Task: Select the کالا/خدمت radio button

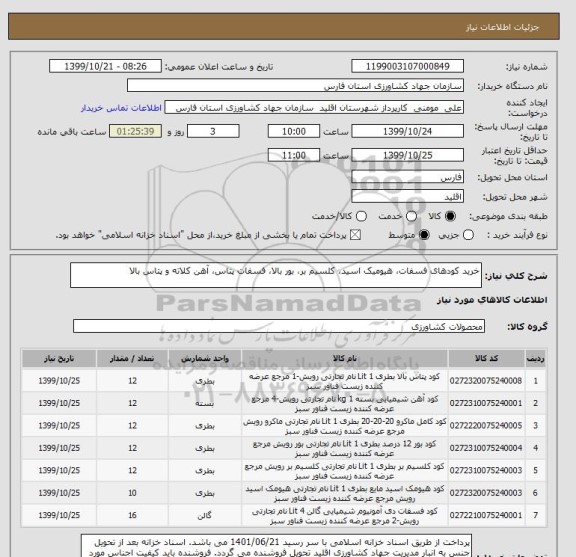Action: 361,216
